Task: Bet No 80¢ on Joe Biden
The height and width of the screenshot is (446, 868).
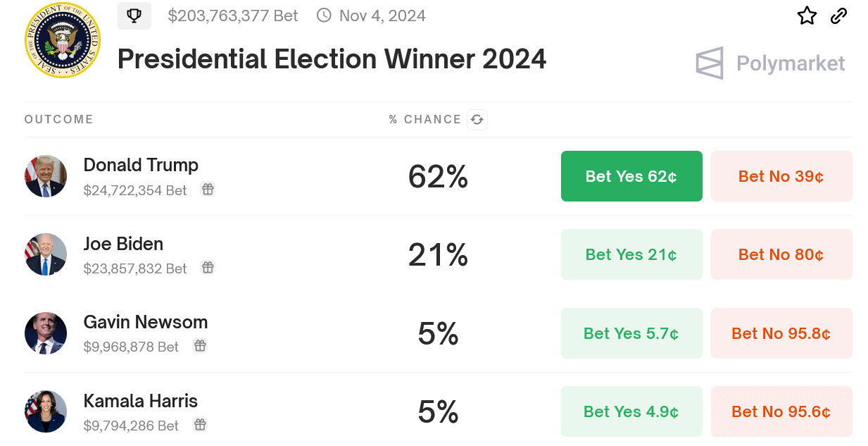Action: coord(781,254)
